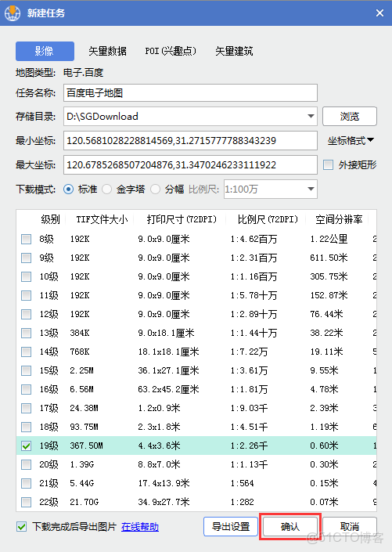392x552 pixels.
Task: Expand the 存储目录 path dropdown
Action: point(311,116)
